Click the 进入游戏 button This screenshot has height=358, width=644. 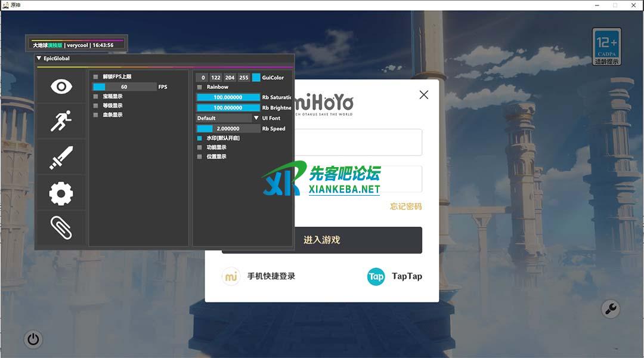tap(322, 240)
